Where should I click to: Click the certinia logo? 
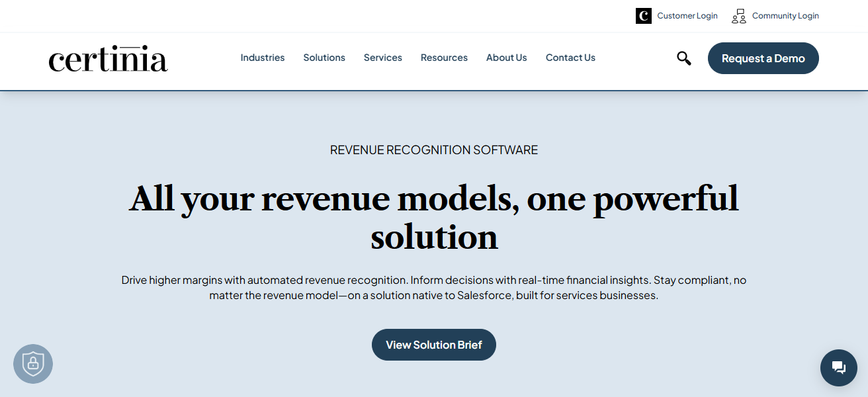(108, 59)
